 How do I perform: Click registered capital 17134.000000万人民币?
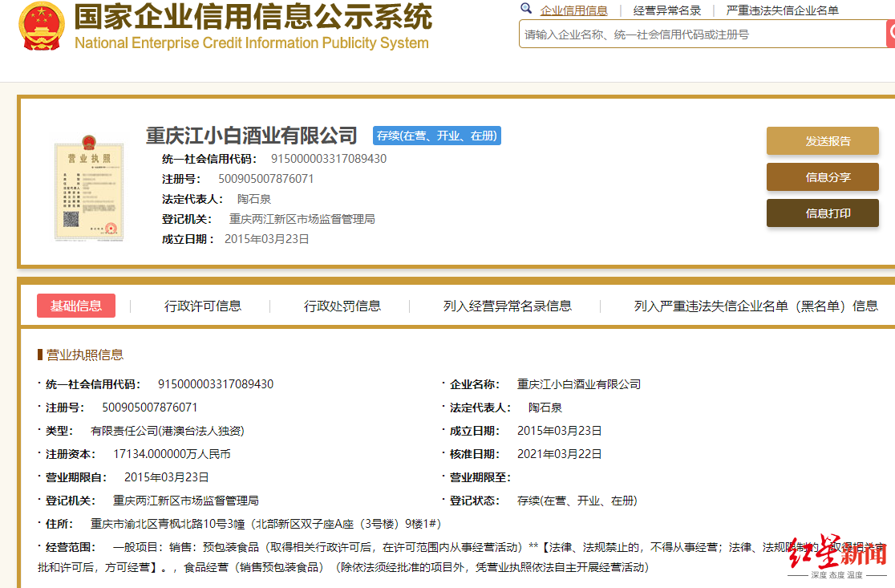click(172, 454)
